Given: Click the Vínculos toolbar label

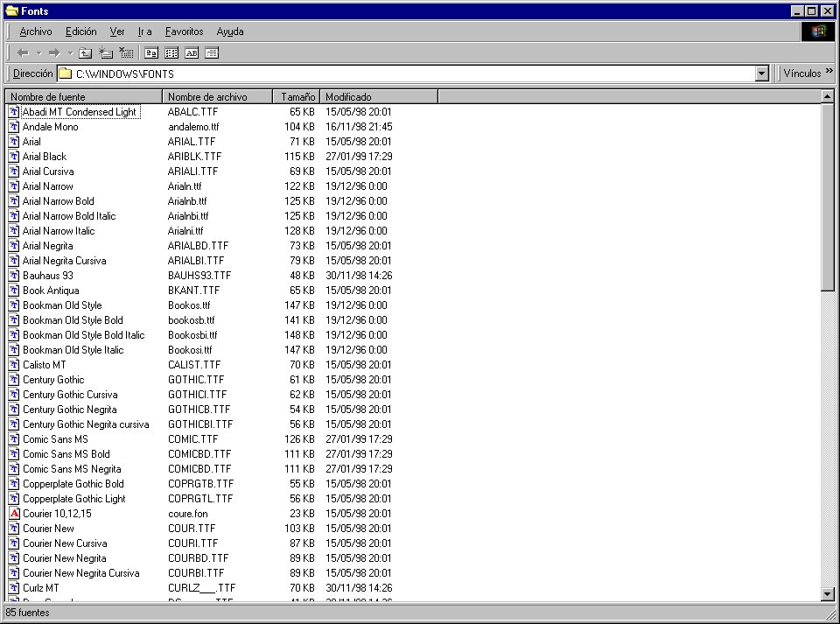Looking at the screenshot, I should tap(802, 74).
